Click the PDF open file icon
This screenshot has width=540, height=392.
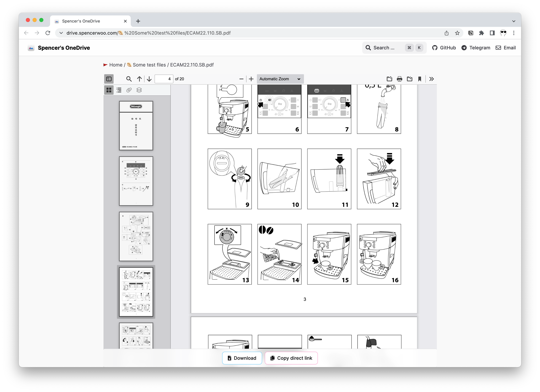(x=389, y=79)
